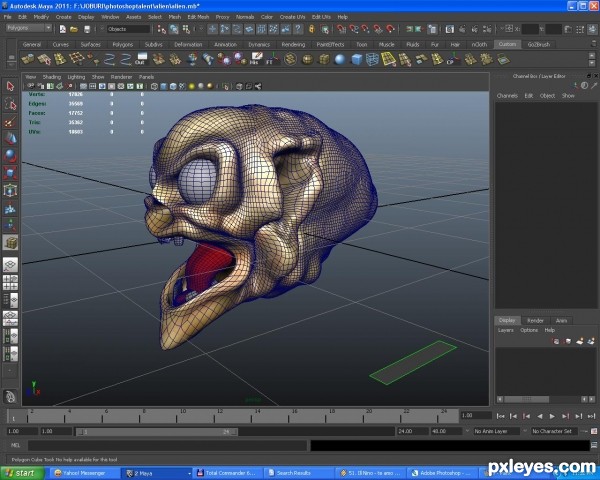600x480 pixels.
Task: Open a scene using folder icon
Action: pyautogui.click(x=74, y=29)
